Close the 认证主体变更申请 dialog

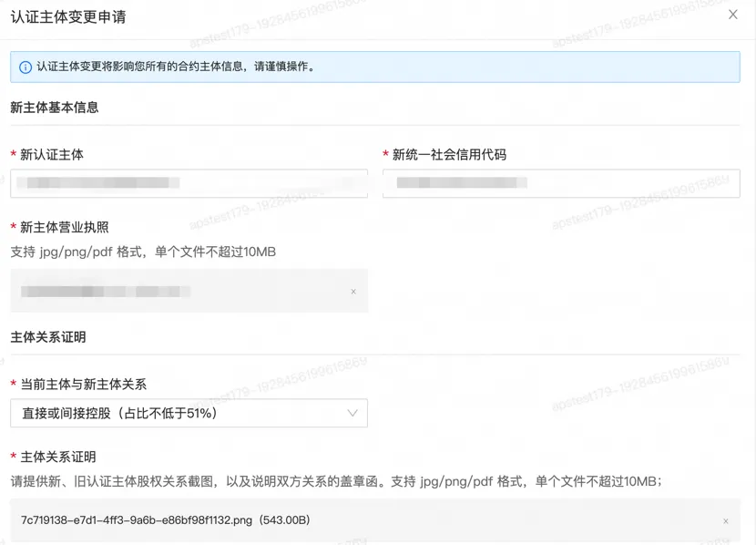[x=733, y=15]
